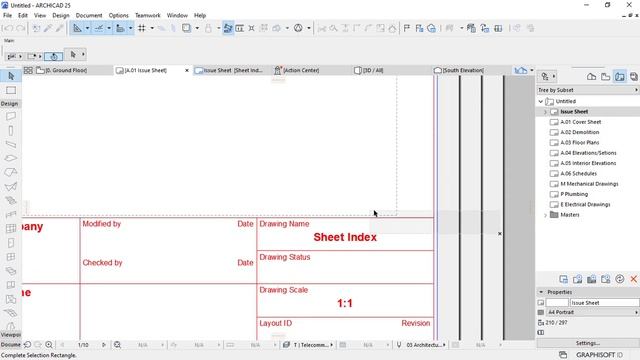Close the A.01 Issue Sheet tab
The height and width of the screenshot is (360, 640).
click(x=187, y=71)
